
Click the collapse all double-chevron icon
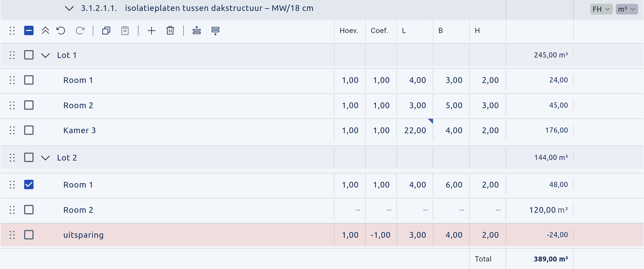click(45, 31)
